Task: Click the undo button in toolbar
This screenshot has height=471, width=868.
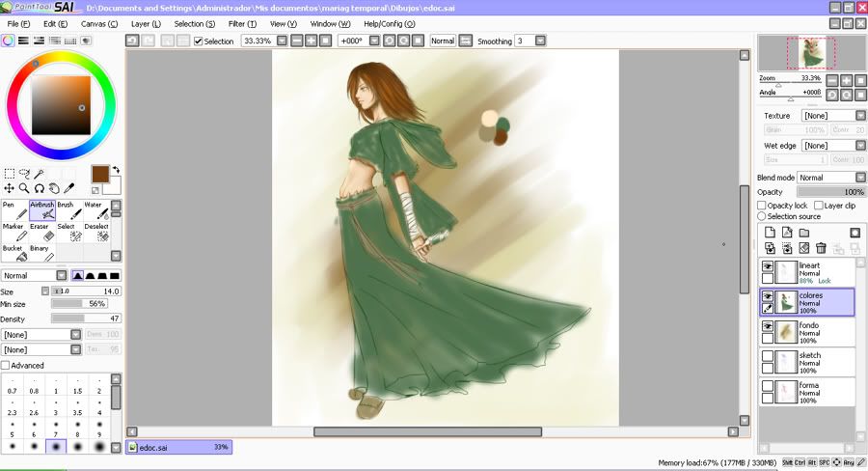Action: (132, 41)
